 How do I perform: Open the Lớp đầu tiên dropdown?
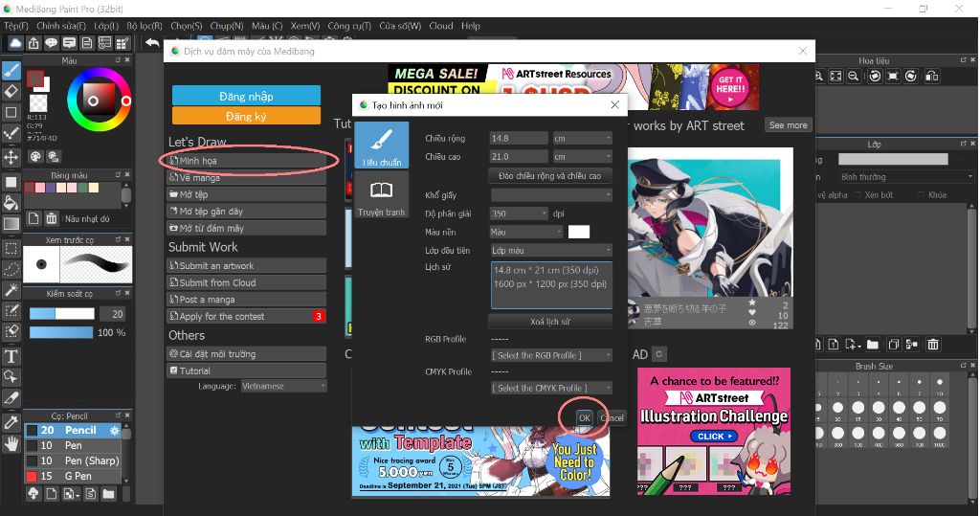(550, 250)
